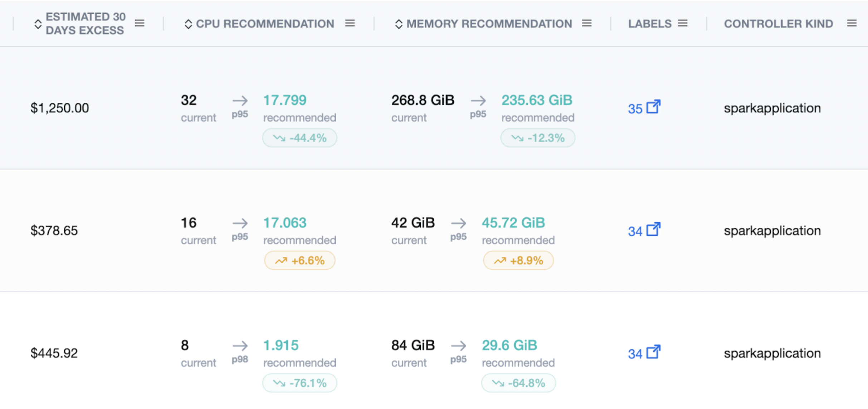Open the external link icon in $445.92 row
Image resolution: width=868 pixels, height=409 pixels.
653,352
